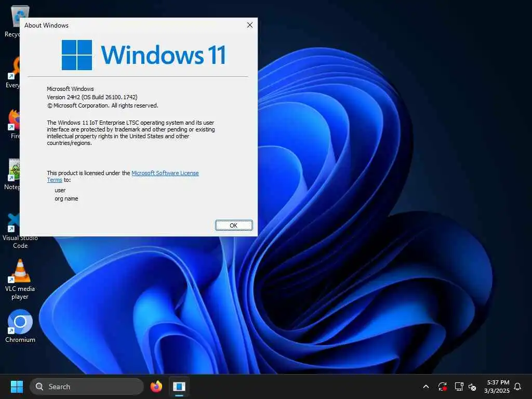
Task: Select the winver app taskbar icon
Action: coord(179,387)
